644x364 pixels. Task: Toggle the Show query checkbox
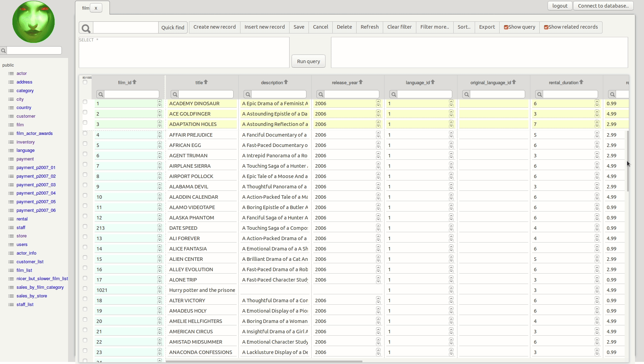coord(506,27)
